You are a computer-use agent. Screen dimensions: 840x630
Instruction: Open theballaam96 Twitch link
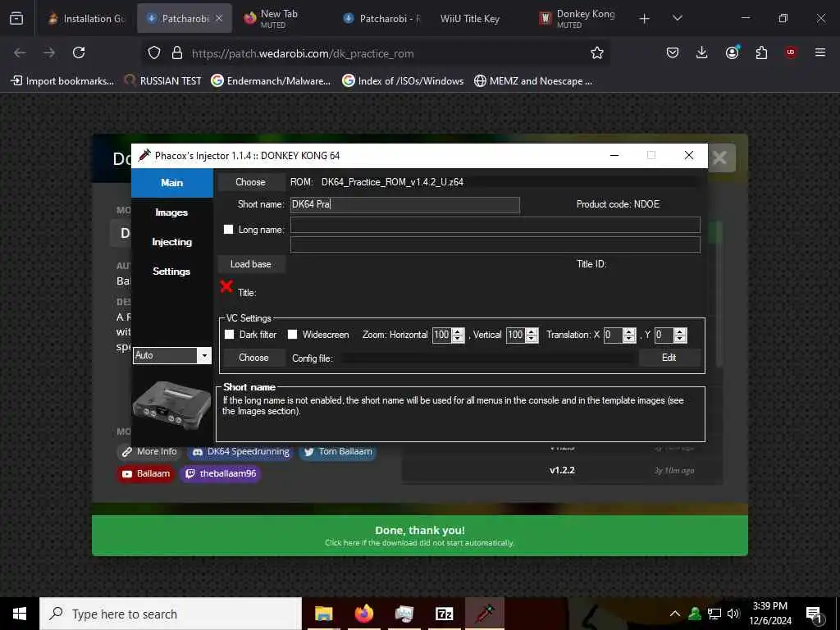(x=221, y=473)
